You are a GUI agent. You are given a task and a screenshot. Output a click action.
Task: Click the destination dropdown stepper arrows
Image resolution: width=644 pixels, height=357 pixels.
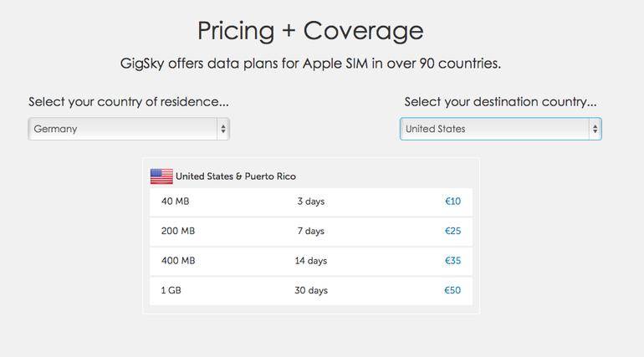pos(595,129)
